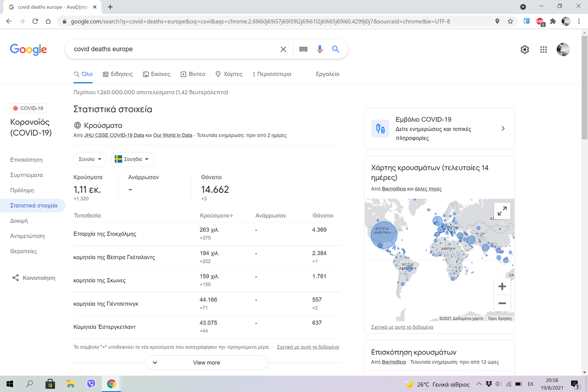Expand the cases map to fullscreen
Viewport: 588px width, 392px height.
click(502, 211)
